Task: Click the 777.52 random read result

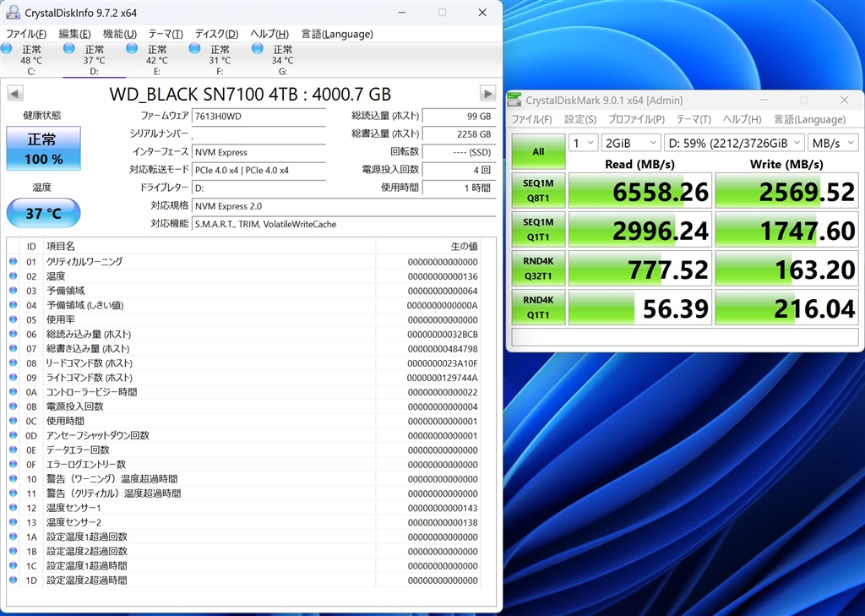Action: coord(640,269)
